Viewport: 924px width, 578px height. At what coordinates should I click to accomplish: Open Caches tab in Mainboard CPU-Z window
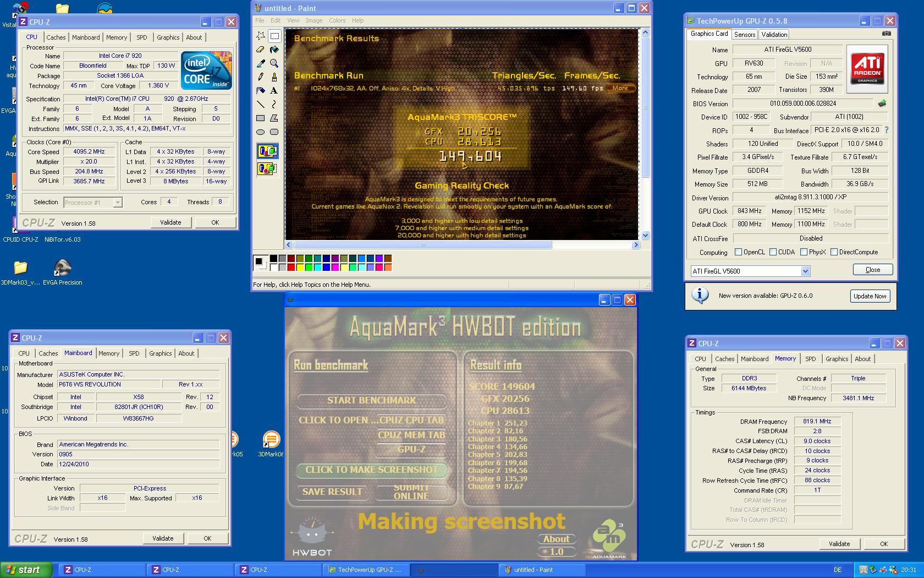pyautogui.click(x=48, y=353)
